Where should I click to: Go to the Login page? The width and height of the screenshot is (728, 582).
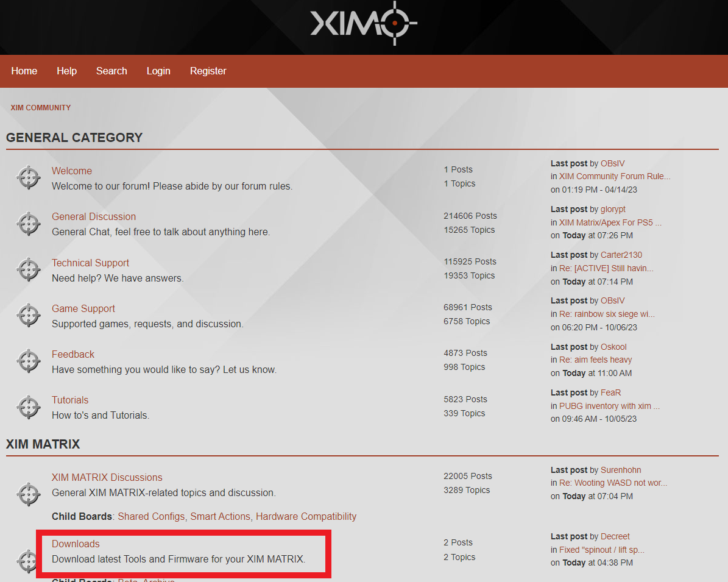click(158, 71)
